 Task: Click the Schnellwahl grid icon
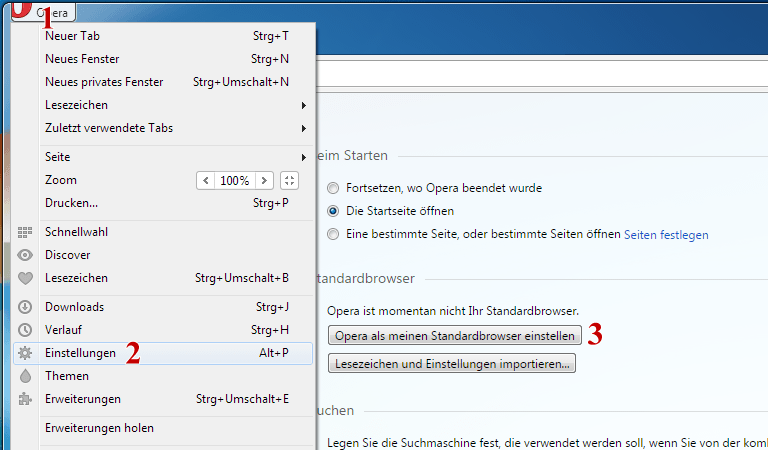pyautogui.click(x=25, y=232)
